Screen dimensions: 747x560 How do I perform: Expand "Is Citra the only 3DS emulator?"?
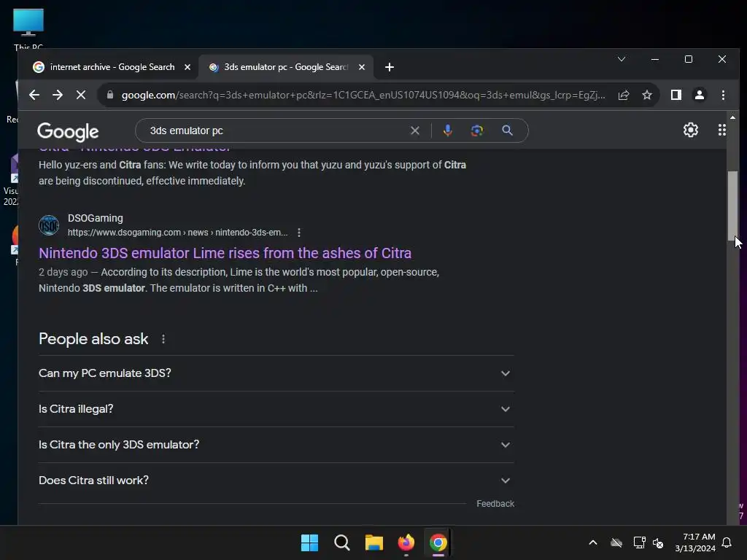[x=276, y=445]
